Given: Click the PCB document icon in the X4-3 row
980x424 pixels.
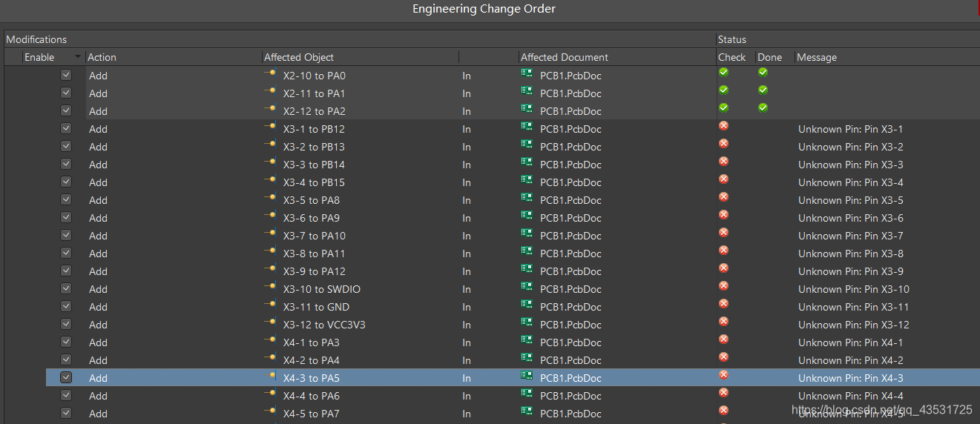Looking at the screenshot, I should click(x=527, y=375).
